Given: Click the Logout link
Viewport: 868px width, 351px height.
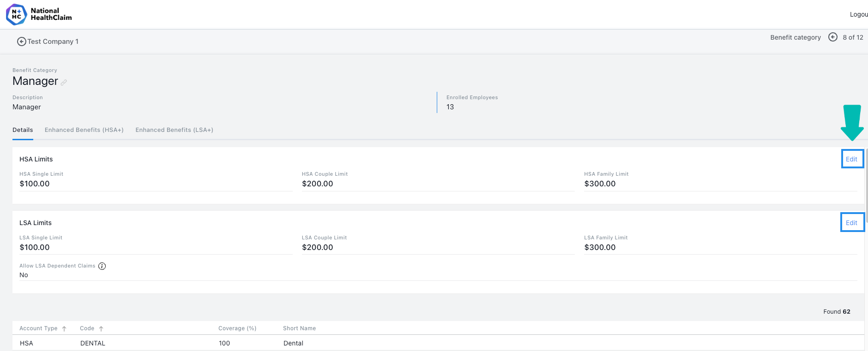Looking at the screenshot, I should (x=859, y=14).
